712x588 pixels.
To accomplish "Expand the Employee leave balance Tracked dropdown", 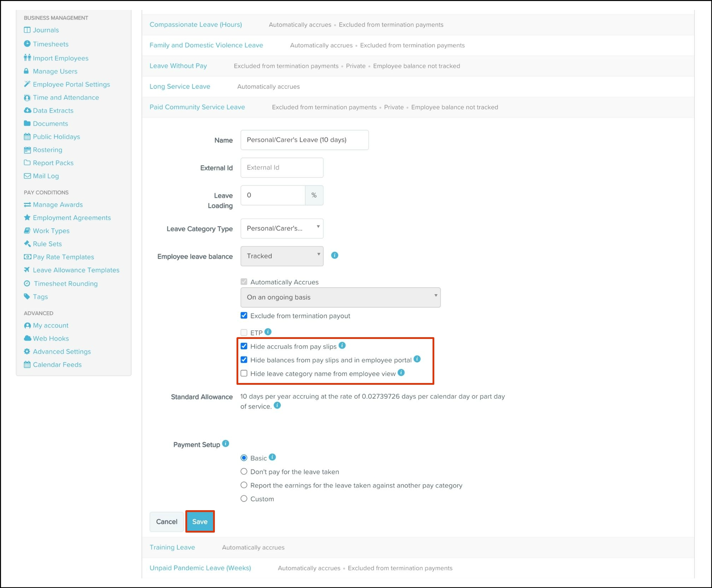I will pyautogui.click(x=282, y=256).
